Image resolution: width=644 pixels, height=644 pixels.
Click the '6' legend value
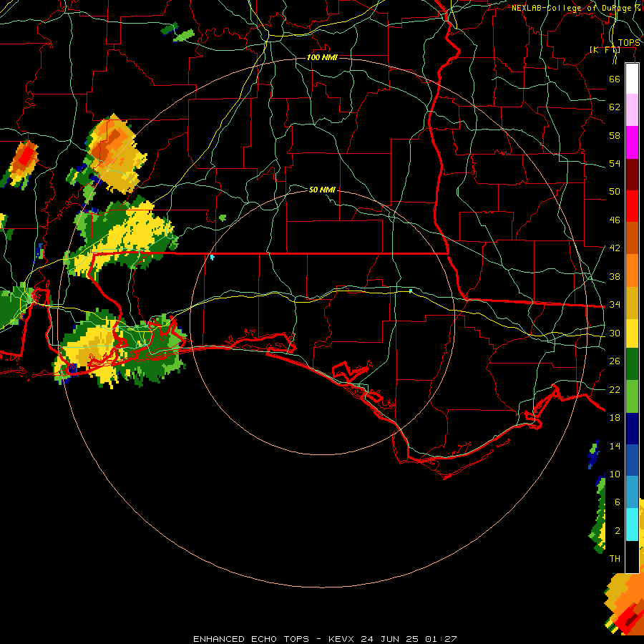(617, 502)
